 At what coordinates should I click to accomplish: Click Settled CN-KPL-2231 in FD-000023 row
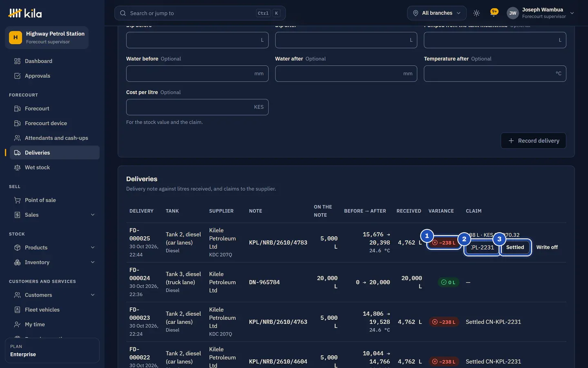(x=493, y=322)
